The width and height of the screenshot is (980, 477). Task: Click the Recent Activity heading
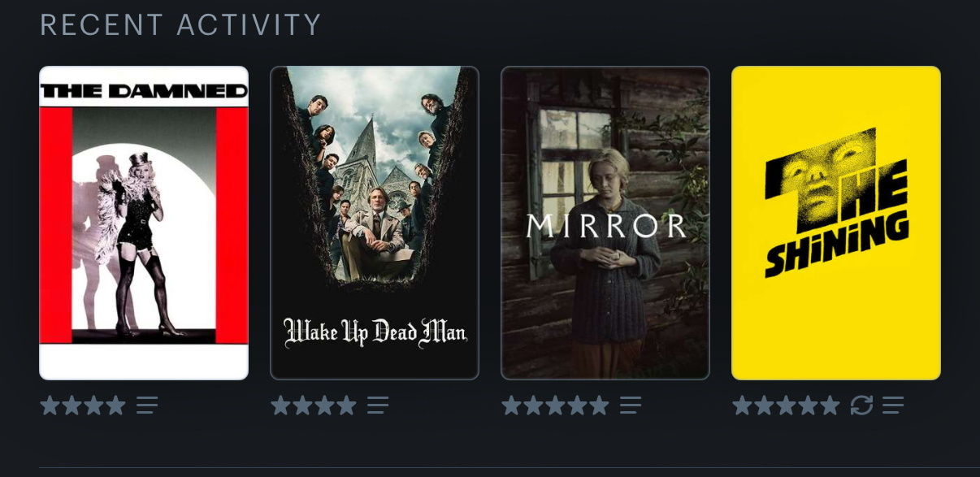click(x=180, y=24)
